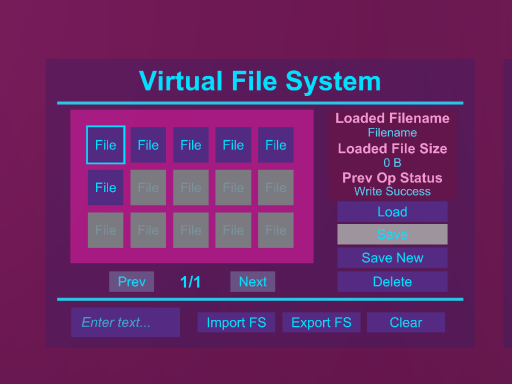Screen dimensions: 512x384
Task: Select the third File slot in row one
Action: (x=191, y=145)
